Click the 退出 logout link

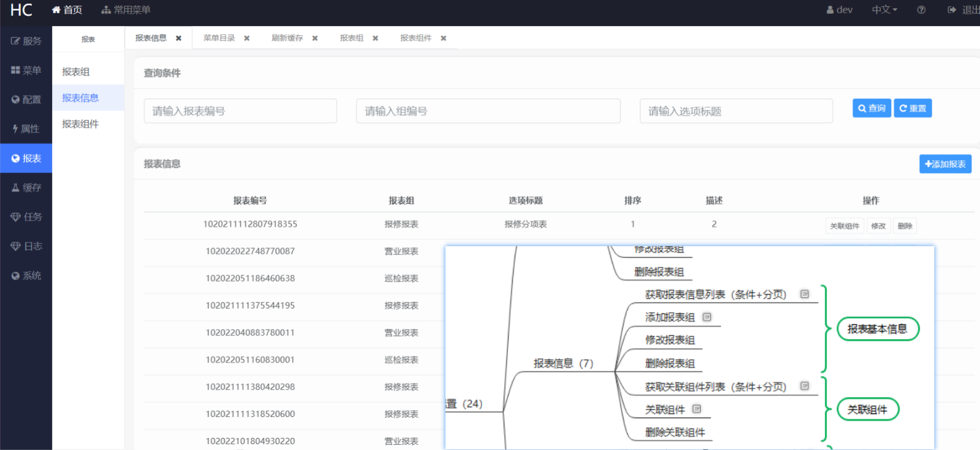click(964, 10)
